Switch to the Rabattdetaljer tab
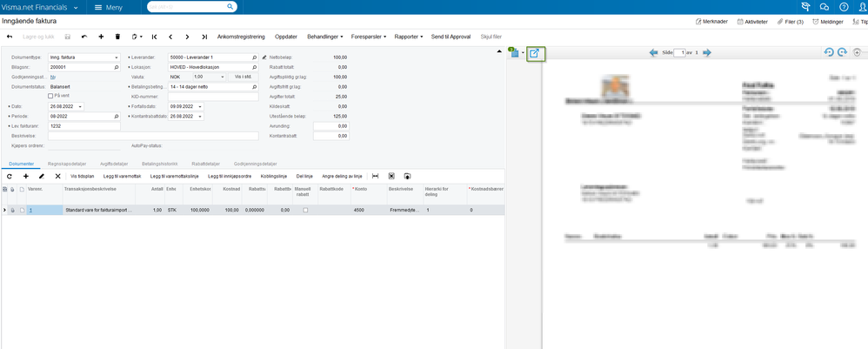 (205, 164)
